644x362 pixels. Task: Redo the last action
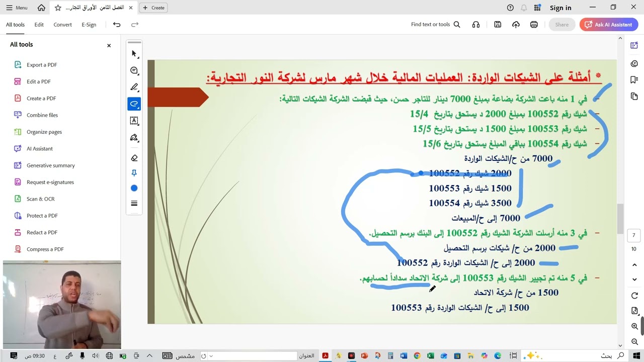[135, 25]
